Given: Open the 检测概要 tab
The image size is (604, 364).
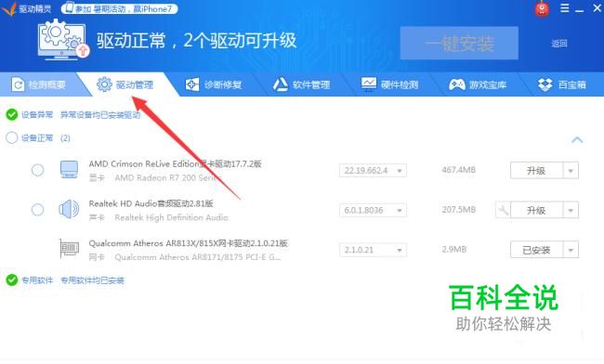Looking at the screenshot, I should tap(38, 84).
